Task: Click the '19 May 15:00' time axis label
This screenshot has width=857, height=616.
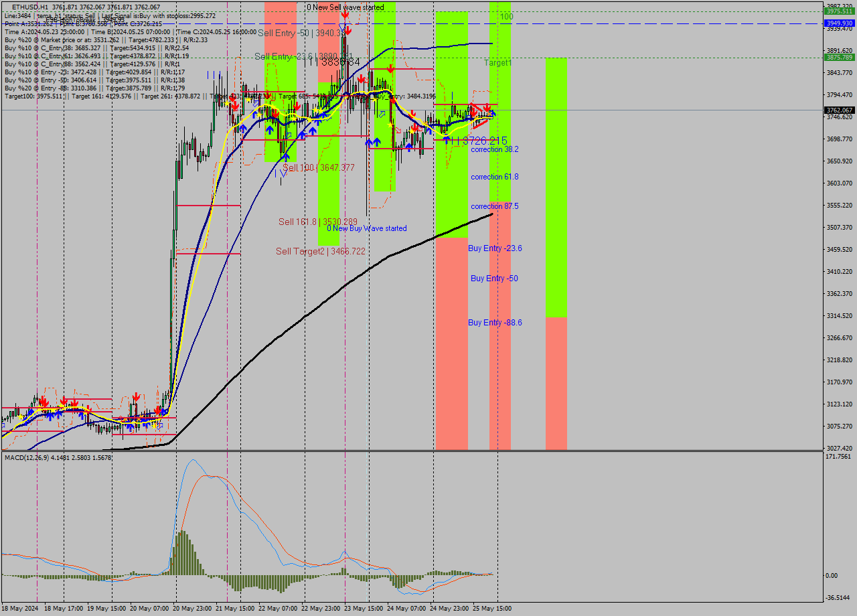Action: [x=107, y=609]
